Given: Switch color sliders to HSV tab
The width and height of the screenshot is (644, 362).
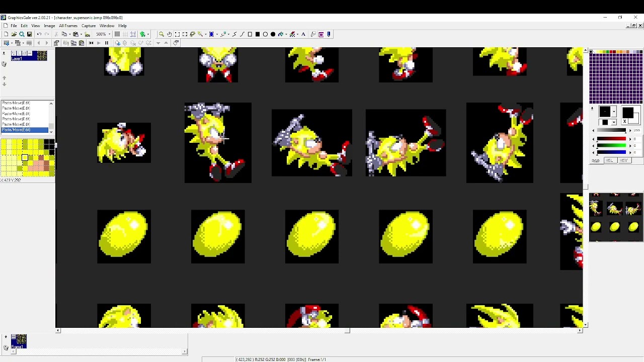Looking at the screenshot, I should tap(624, 160).
